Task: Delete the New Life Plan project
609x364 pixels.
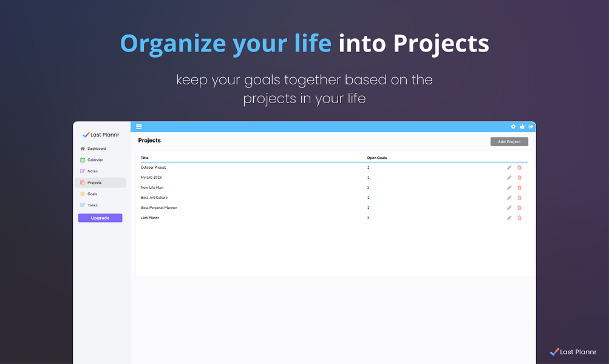Action: tap(519, 188)
